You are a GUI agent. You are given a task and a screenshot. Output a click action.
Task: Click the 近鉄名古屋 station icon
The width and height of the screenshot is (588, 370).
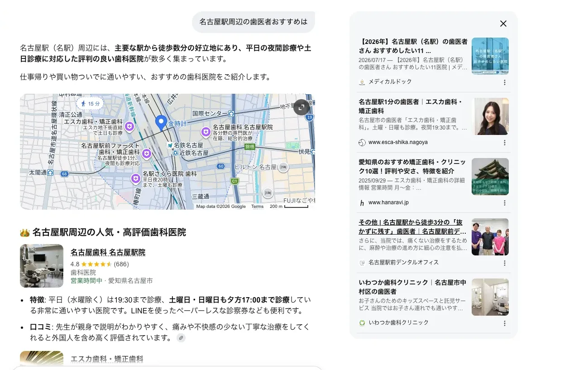(175, 153)
